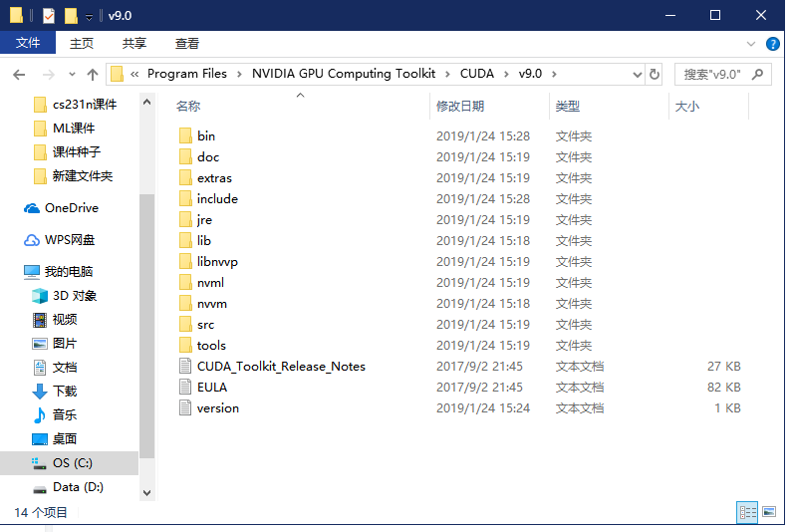Open the bin folder icon
The width and height of the screenshot is (792, 532).
click(x=185, y=135)
